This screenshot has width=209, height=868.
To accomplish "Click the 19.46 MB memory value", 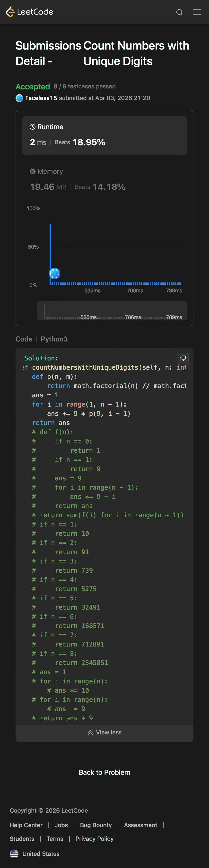I will [x=48, y=187].
